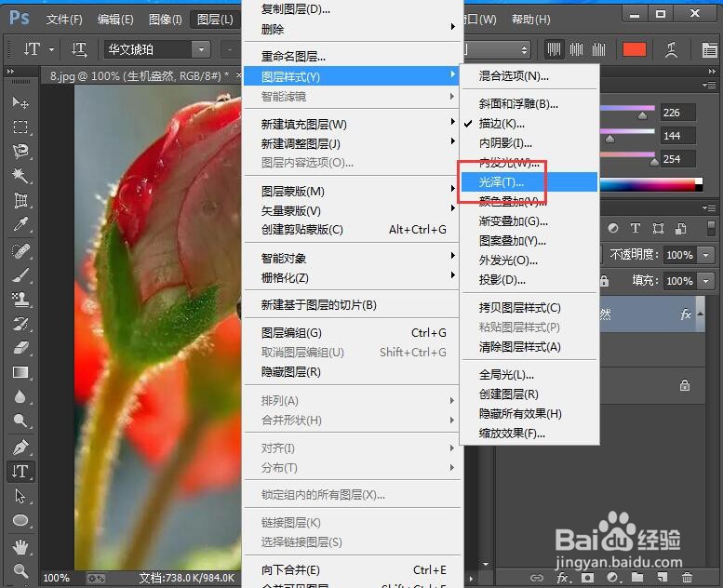Image resolution: width=723 pixels, height=588 pixels.
Task: Toggle text orientation in options bar
Action: 79,49
